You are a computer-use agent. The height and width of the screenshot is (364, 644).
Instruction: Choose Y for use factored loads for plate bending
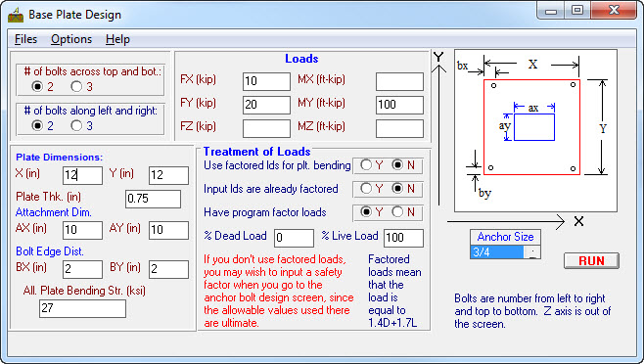[x=366, y=165]
